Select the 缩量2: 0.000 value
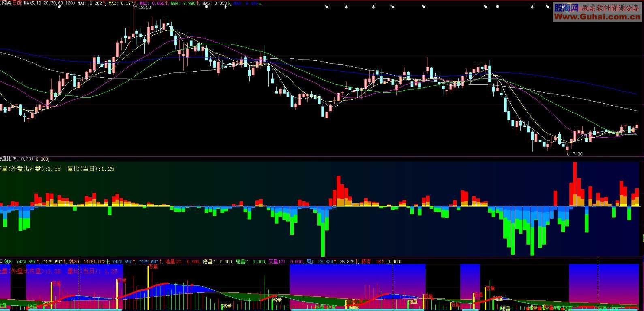The height and width of the screenshot is (311, 644). 251,262
